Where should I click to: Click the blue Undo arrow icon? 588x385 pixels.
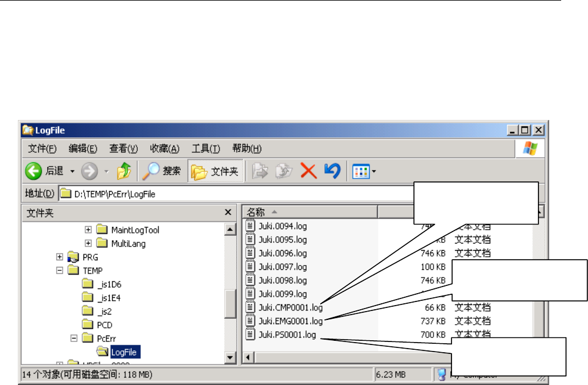point(333,171)
